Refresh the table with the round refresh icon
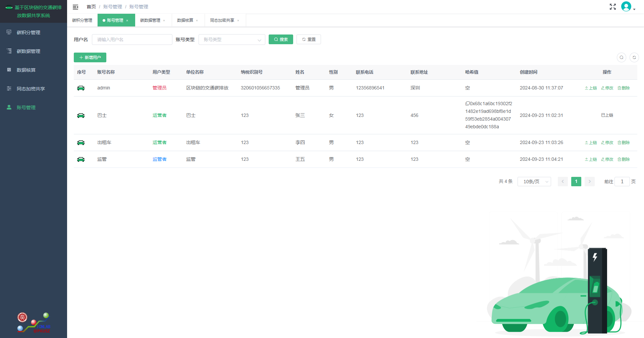The width and height of the screenshot is (644, 338). coord(634,58)
